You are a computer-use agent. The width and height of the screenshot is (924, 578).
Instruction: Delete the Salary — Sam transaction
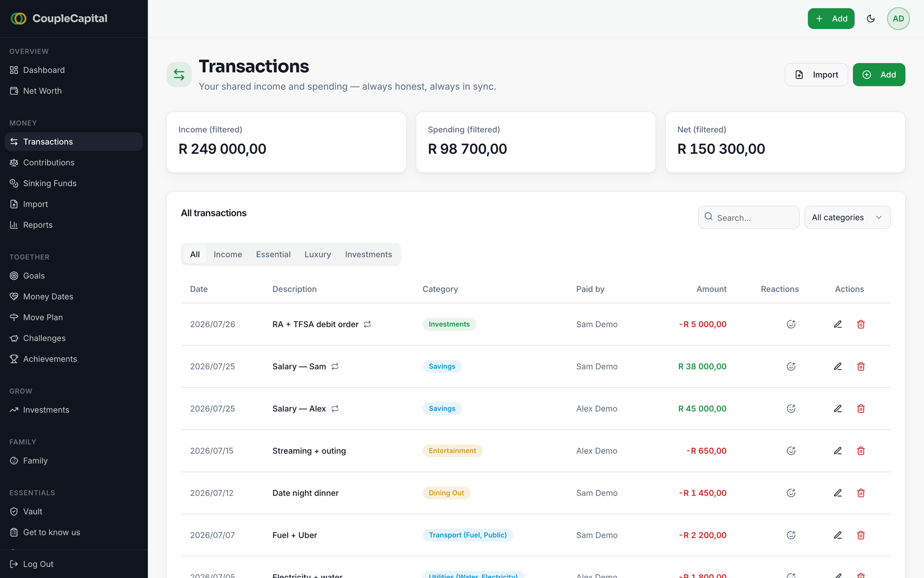(861, 366)
